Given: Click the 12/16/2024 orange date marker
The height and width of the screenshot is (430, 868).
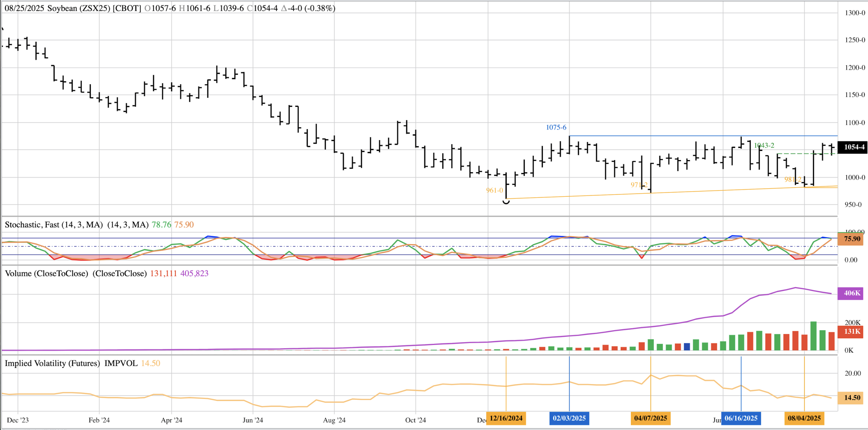Looking at the screenshot, I should [506, 418].
